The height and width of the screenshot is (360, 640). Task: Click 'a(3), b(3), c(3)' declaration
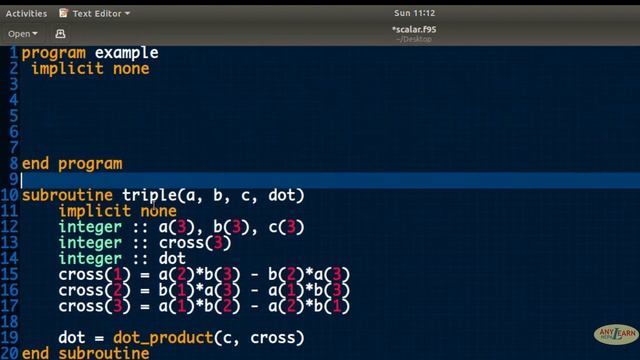[231, 227]
